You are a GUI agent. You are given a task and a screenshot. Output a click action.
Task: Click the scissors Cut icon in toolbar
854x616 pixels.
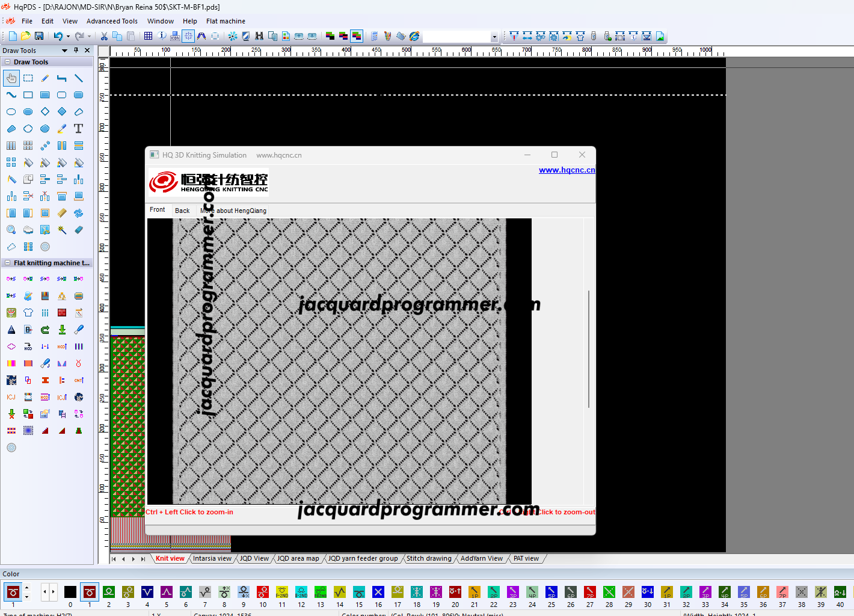point(104,36)
